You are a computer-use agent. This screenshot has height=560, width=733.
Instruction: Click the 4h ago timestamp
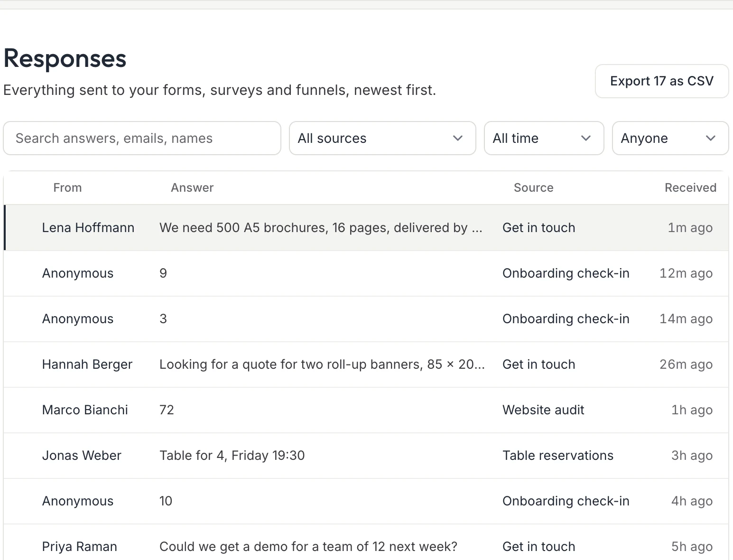point(692,501)
